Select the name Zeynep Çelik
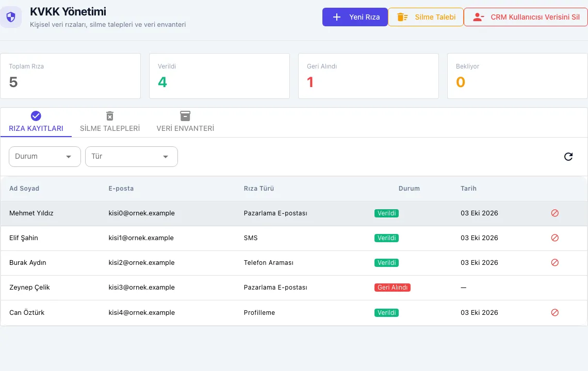Viewport: 588px width, 371px height. tap(29, 288)
